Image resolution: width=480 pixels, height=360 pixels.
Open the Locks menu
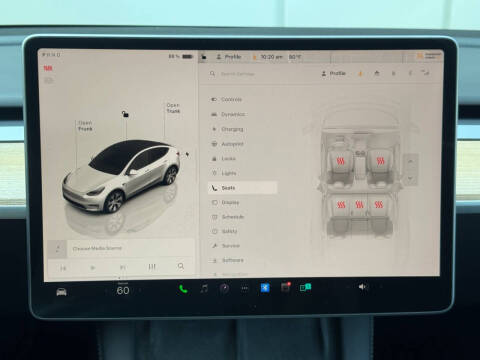[x=224, y=159]
